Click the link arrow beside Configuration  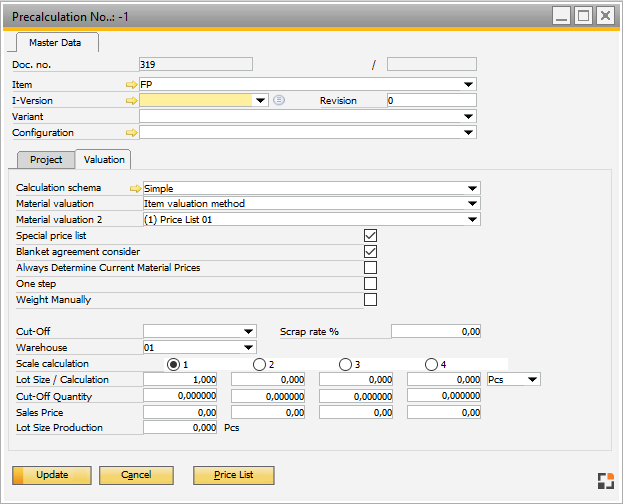131,132
